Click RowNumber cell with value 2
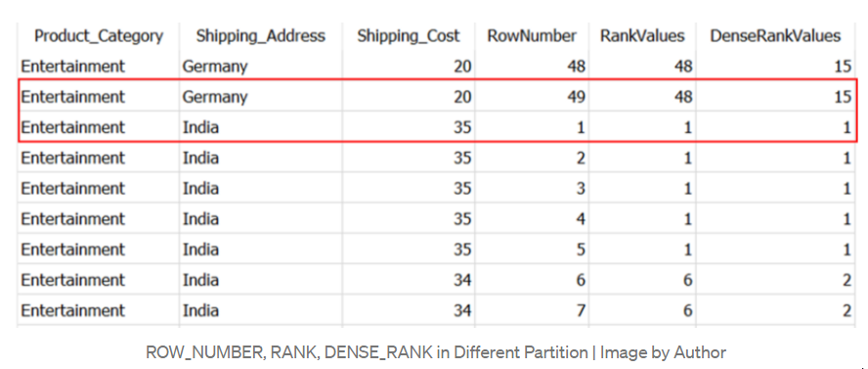This screenshot has width=868, height=369. pyautogui.click(x=532, y=158)
